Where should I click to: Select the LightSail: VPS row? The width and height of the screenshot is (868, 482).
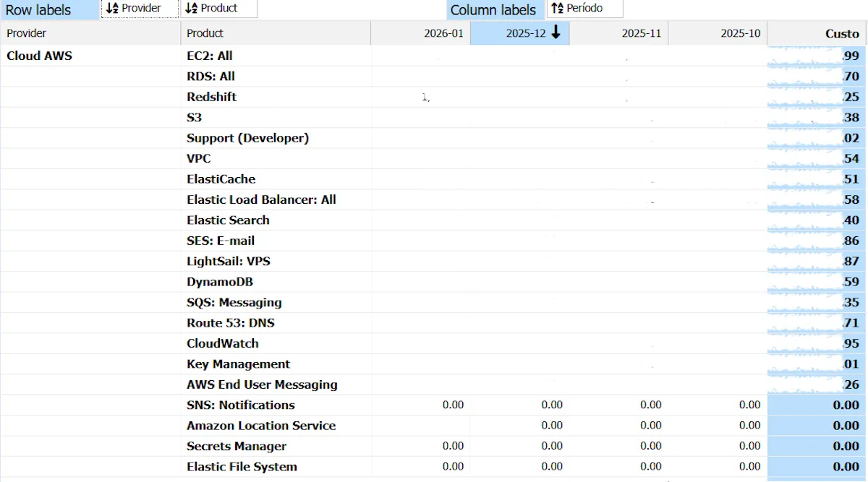point(229,261)
